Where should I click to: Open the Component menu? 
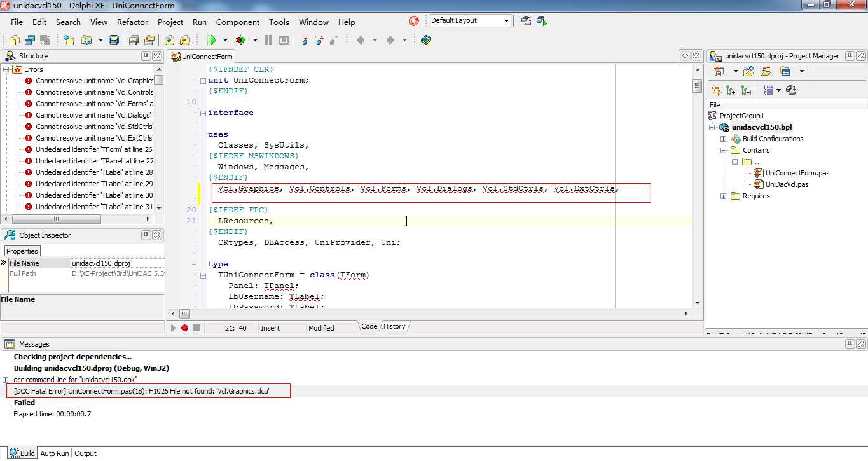coord(238,22)
